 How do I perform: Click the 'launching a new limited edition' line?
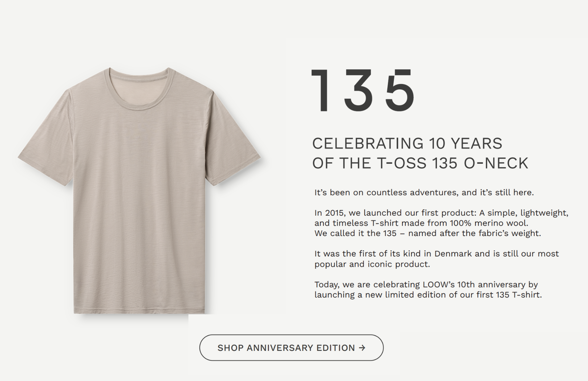[428, 295]
